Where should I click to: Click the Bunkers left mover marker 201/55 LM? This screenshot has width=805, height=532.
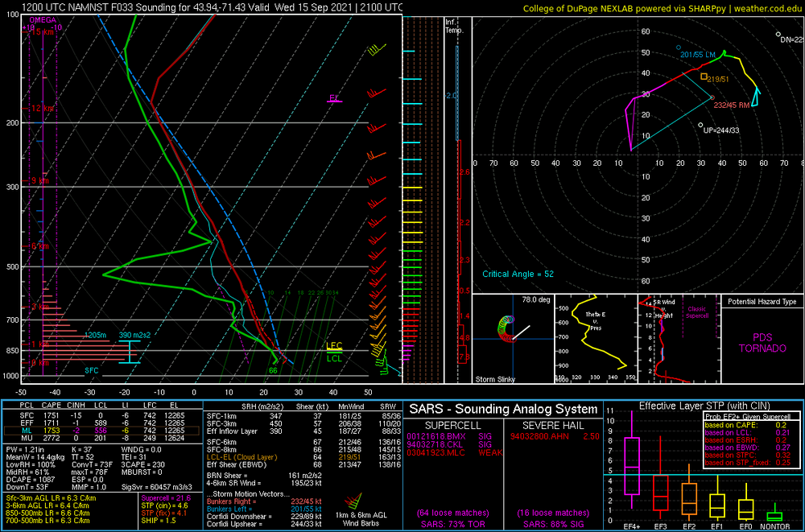[x=678, y=47]
